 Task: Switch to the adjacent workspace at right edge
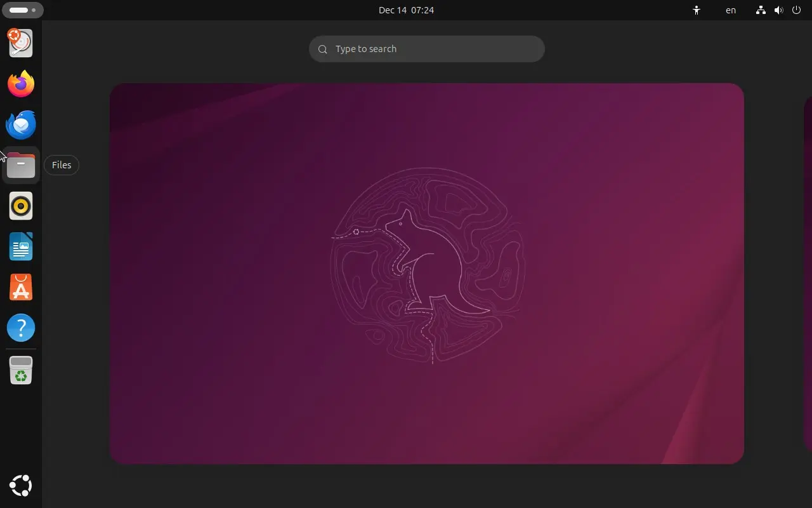click(808, 273)
